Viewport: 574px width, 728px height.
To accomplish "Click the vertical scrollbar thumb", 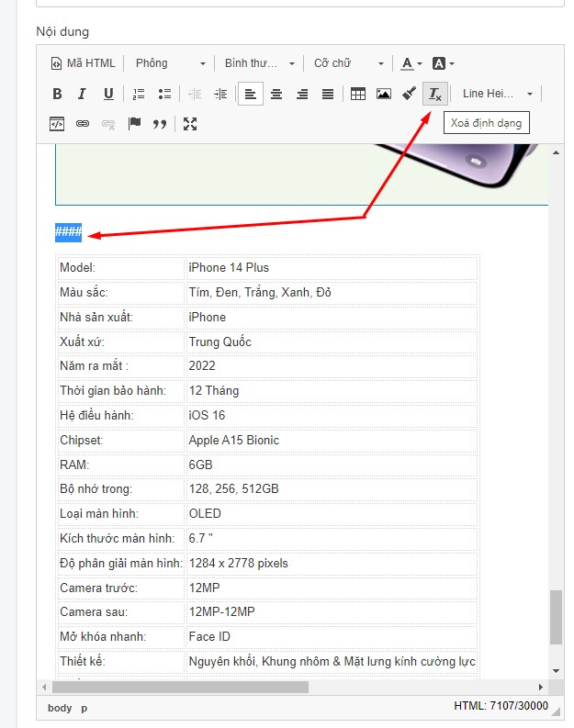I will pos(556,617).
